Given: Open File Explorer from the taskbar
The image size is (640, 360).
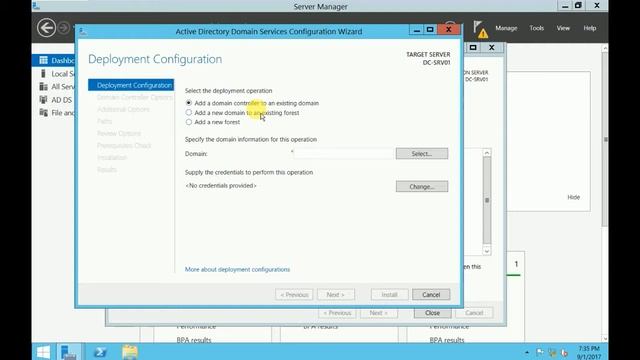Looking at the screenshot, I should click(x=130, y=352).
